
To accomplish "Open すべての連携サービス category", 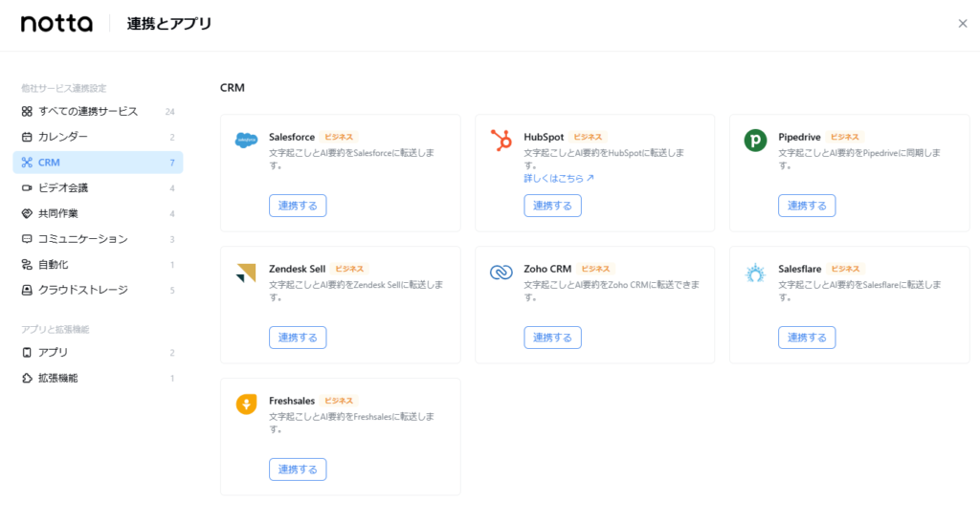I will click(98, 111).
